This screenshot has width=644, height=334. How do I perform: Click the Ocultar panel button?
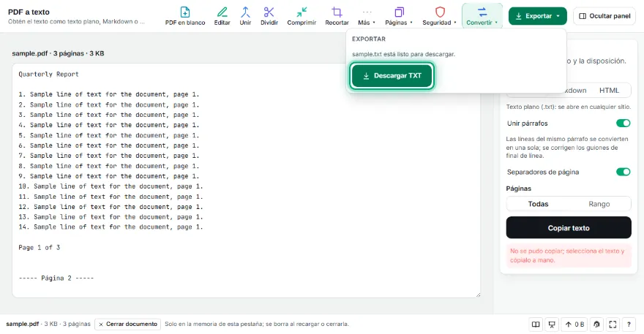[604, 16]
